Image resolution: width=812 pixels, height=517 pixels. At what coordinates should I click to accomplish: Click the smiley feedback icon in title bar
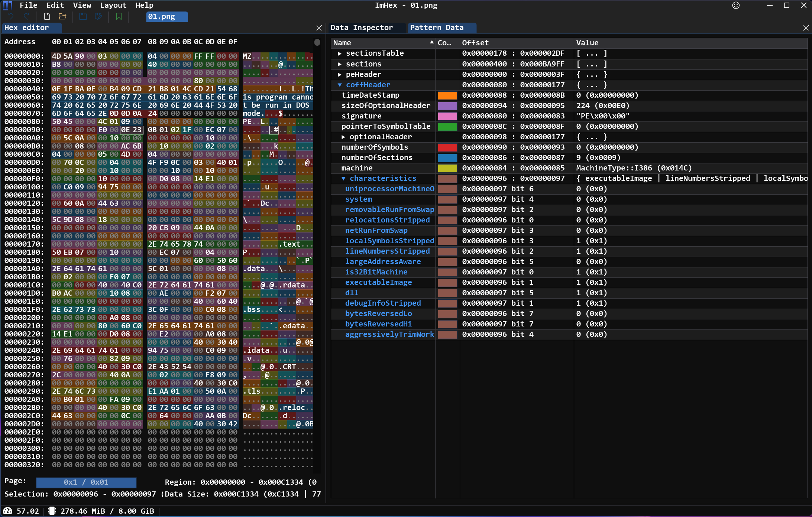point(736,5)
